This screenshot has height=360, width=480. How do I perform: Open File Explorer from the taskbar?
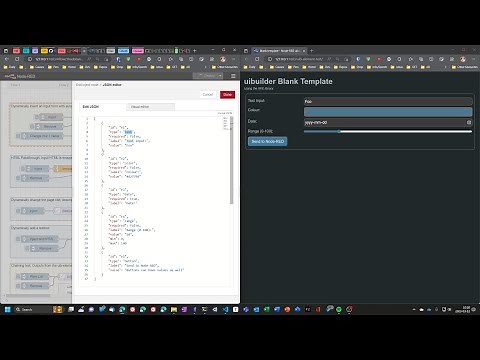174,309
